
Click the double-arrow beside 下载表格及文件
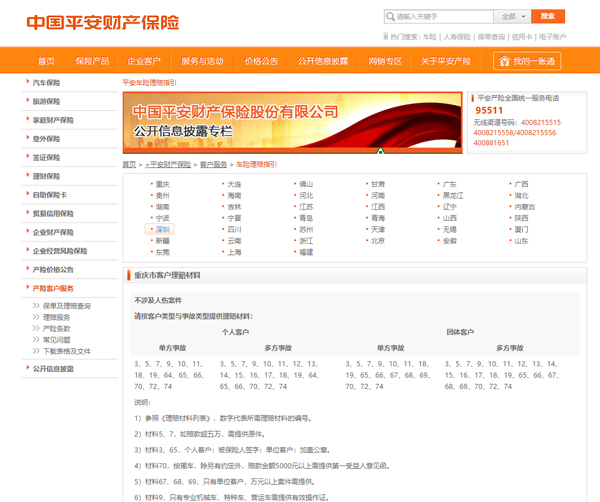[37, 351]
